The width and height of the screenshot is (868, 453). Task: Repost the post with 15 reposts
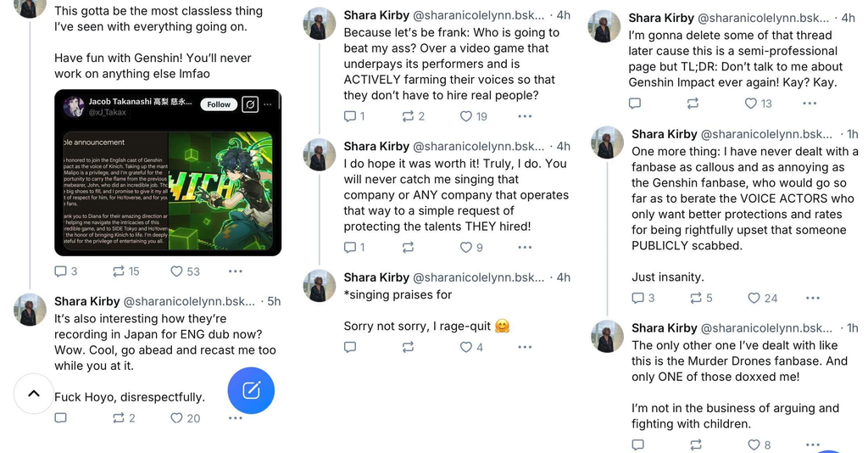click(118, 271)
